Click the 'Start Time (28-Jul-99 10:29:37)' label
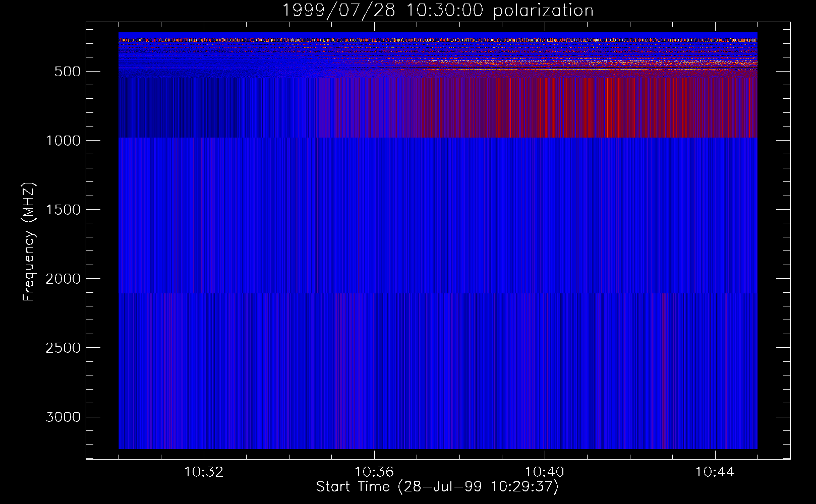 (437, 487)
